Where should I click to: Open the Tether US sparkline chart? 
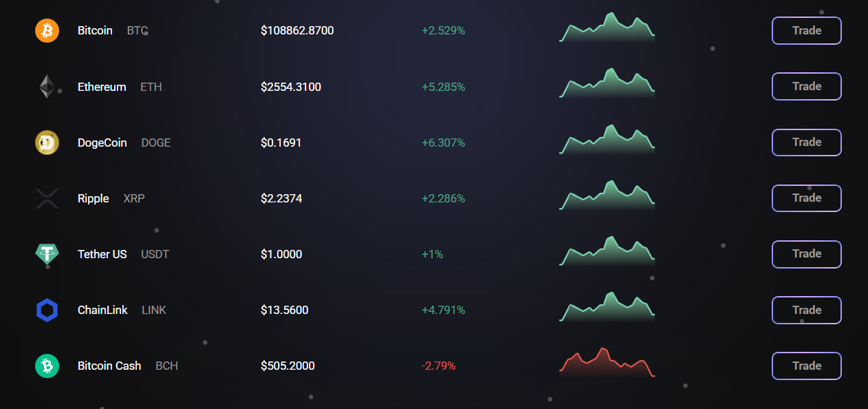click(x=607, y=251)
